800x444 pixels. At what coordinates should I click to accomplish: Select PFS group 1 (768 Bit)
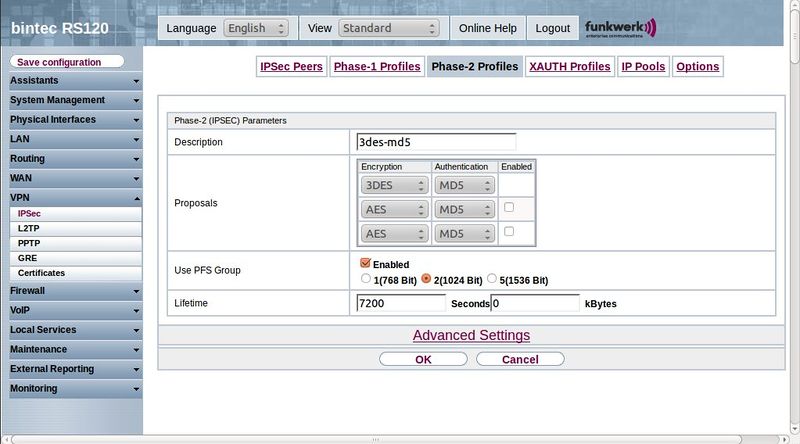pyautogui.click(x=365, y=279)
